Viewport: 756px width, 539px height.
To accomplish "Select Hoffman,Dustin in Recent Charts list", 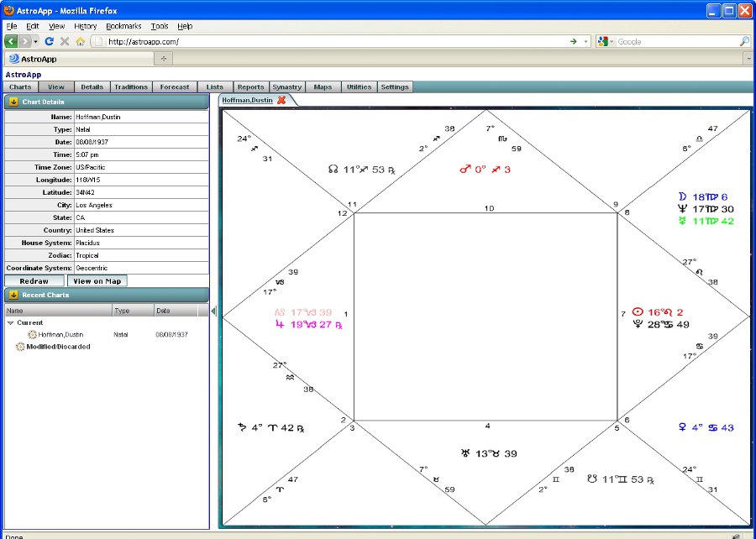I will coord(59,334).
